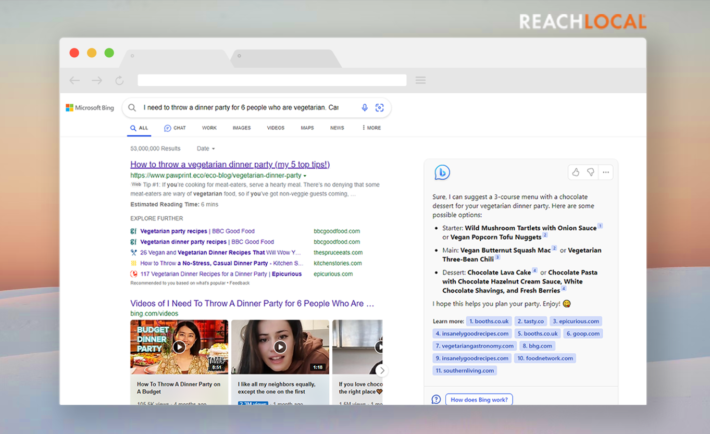The image size is (710, 434).
Task: Play the neighbors video thumbnail
Action: pos(280,347)
